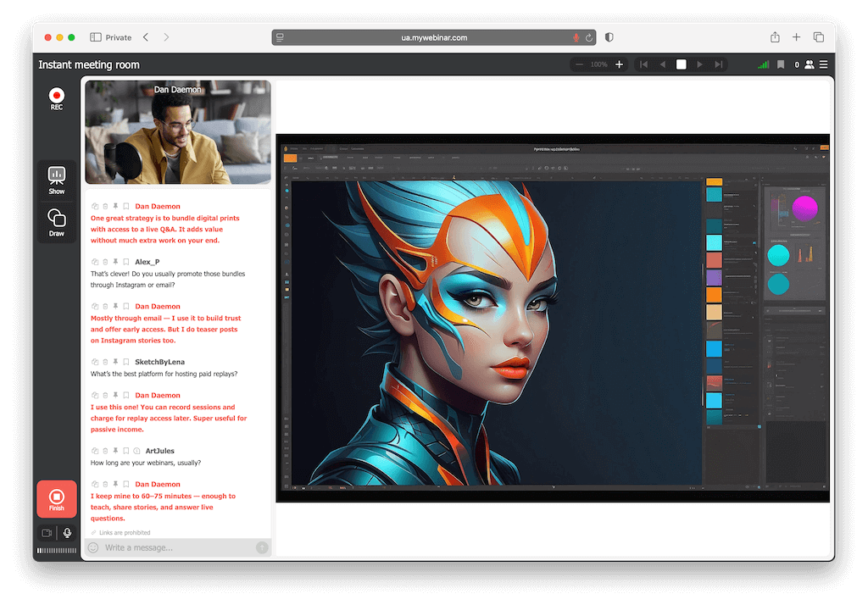Click the Write a message input field

(177, 547)
